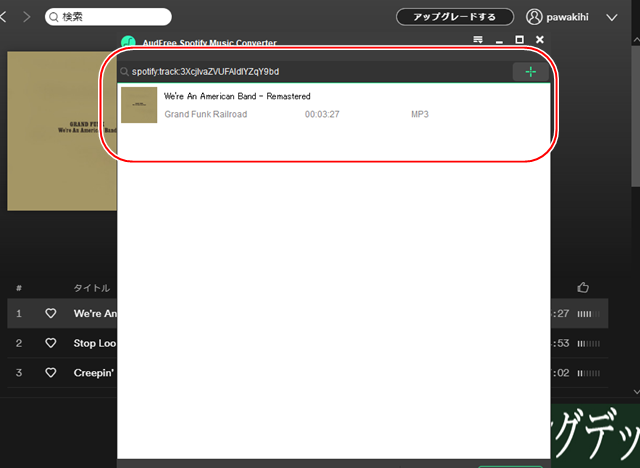Click the Spotify track URL input field

pyautogui.click(x=314, y=72)
